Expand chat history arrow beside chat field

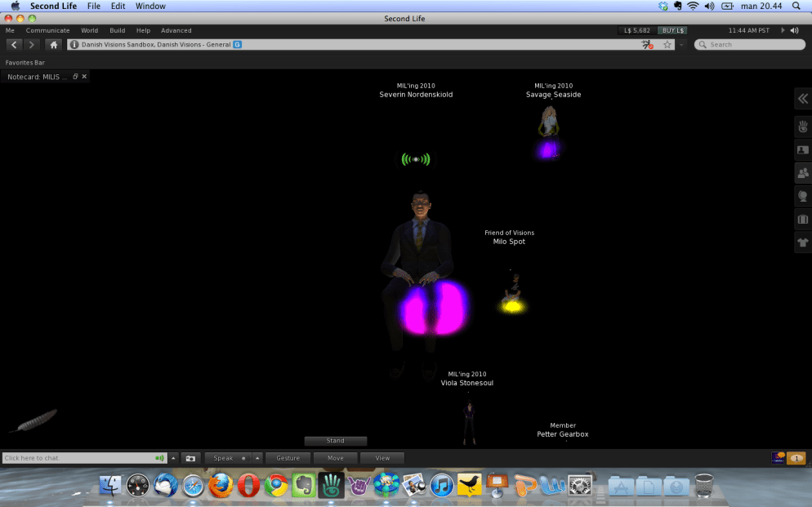coord(173,458)
